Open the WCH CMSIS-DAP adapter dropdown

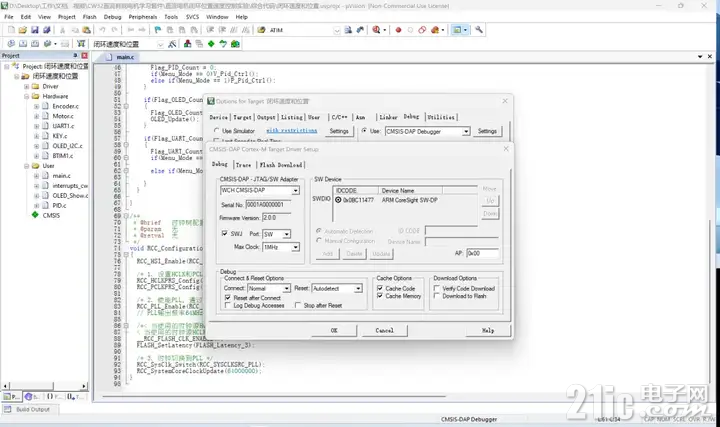296,191
